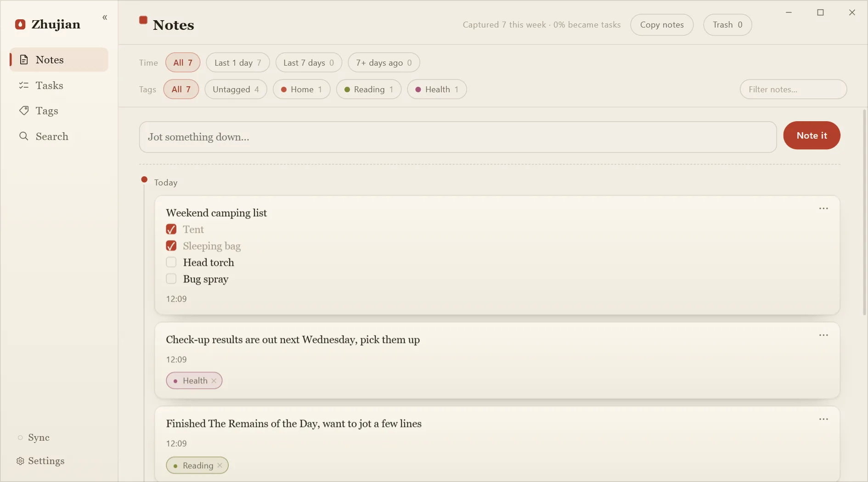Click the Finished The Remains of the Day text
This screenshot has width=868, height=482.
pyautogui.click(x=294, y=424)
